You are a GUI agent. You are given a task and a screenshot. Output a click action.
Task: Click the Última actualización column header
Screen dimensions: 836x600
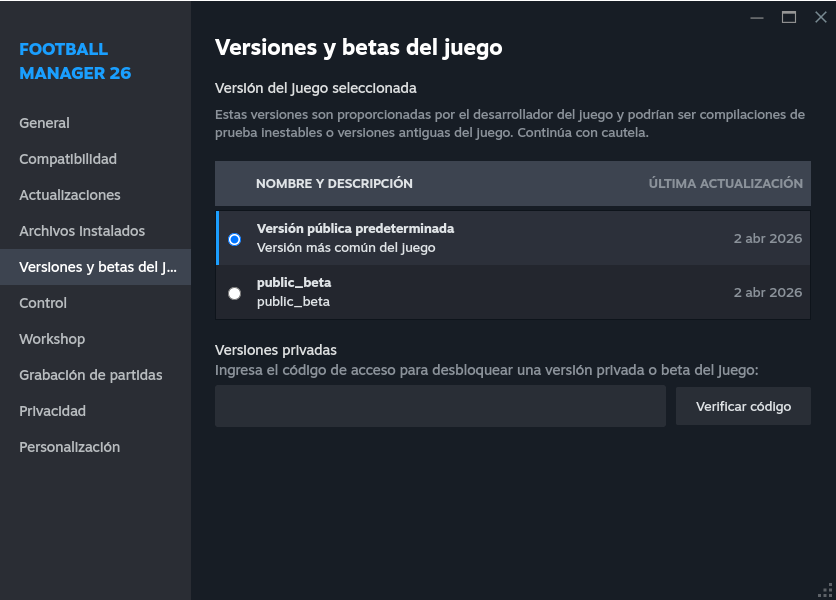point(726,183)
